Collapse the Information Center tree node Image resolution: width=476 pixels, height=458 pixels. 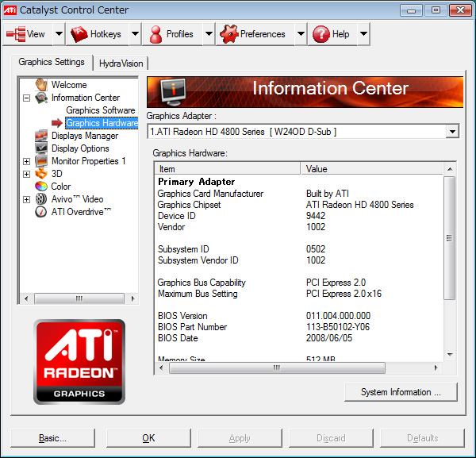tap(27, 98)
